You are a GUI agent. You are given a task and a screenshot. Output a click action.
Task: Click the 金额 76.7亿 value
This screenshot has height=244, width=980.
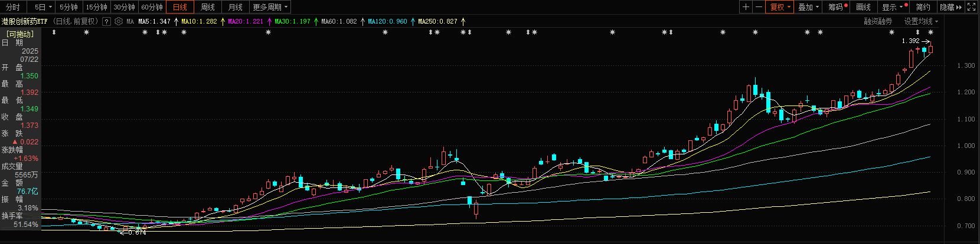click(x=28, y=192)
